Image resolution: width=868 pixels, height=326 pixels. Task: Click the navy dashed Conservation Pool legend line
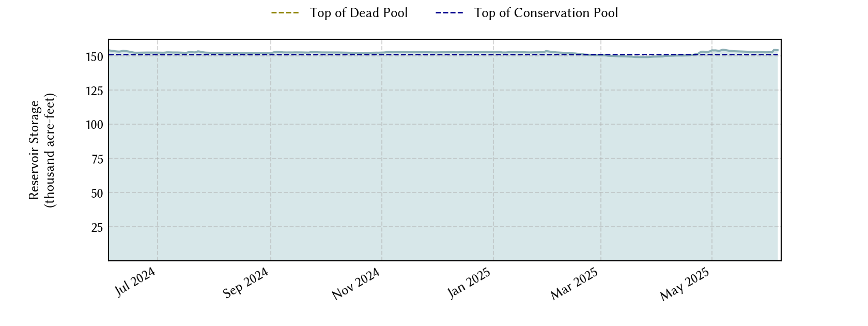click(x=450, y=13)
